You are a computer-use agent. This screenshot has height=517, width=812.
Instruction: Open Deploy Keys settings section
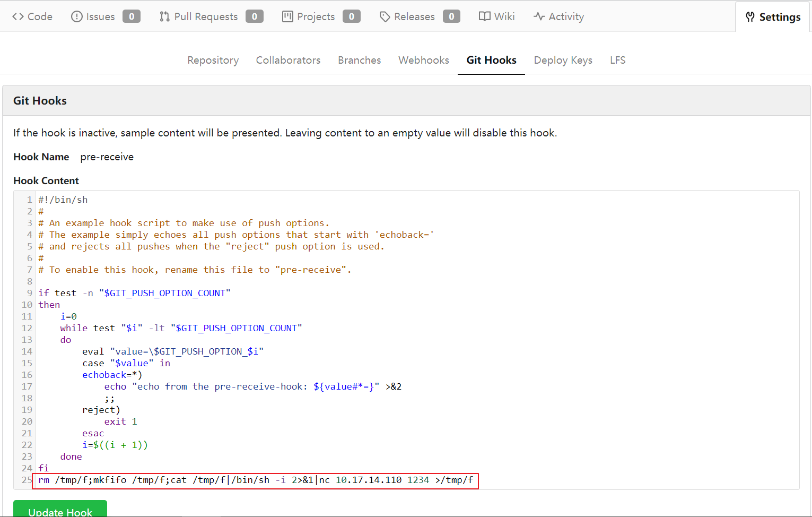[563, 60]
